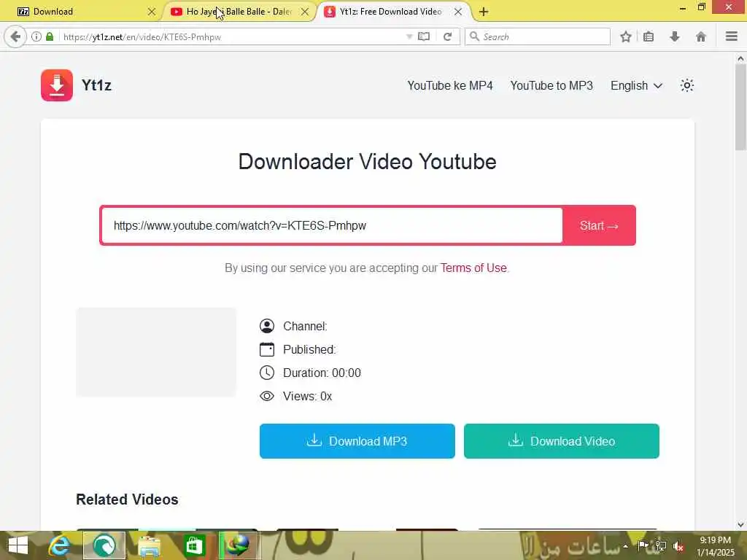Open Windows Store from the taskbar
This screenshot has height=560, width=747.
194,545
